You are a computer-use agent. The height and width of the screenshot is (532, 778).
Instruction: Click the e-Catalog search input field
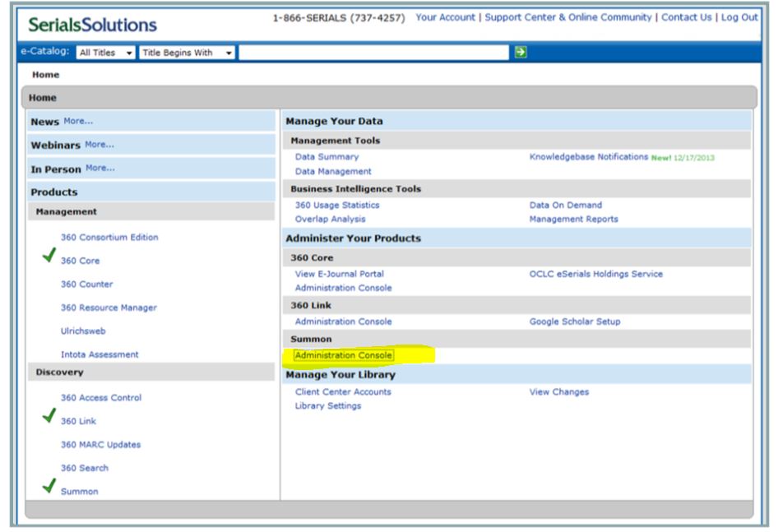pyautogui.click(x=373, y=53)
